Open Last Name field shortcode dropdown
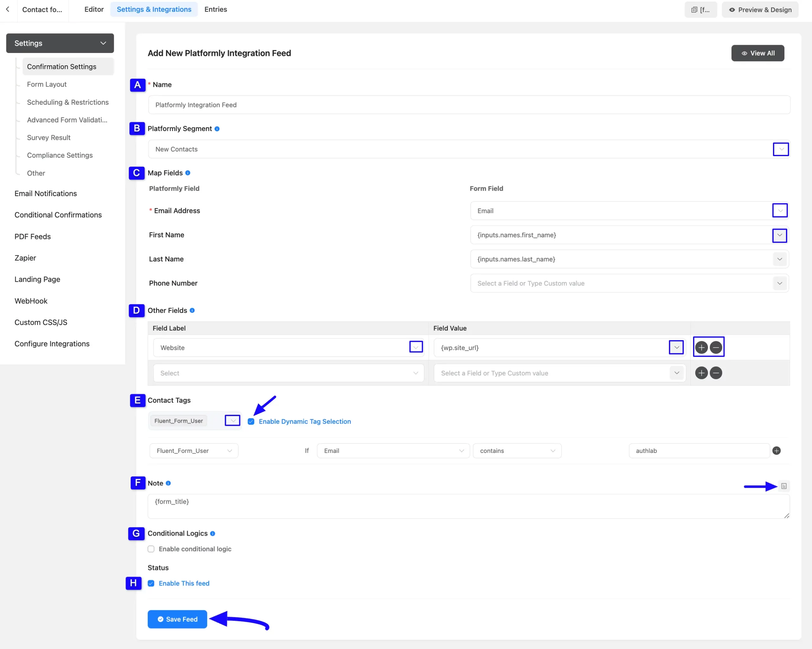This screenshot has width=812, height=649. point(780,259)
